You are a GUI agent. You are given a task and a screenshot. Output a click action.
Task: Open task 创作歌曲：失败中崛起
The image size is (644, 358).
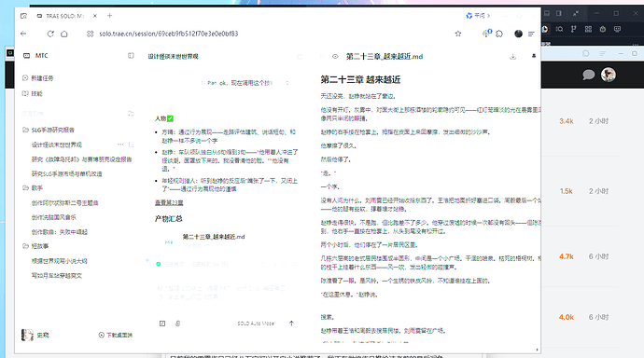[60, 232]
